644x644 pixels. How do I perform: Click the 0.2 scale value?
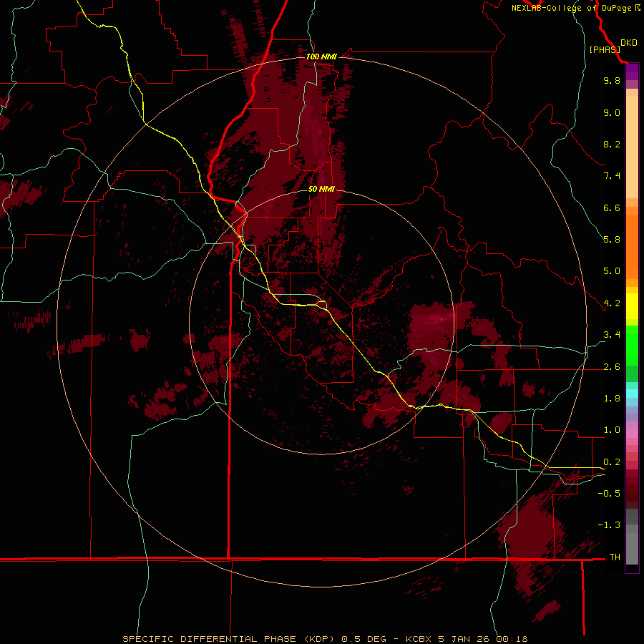tap(612, 462)
